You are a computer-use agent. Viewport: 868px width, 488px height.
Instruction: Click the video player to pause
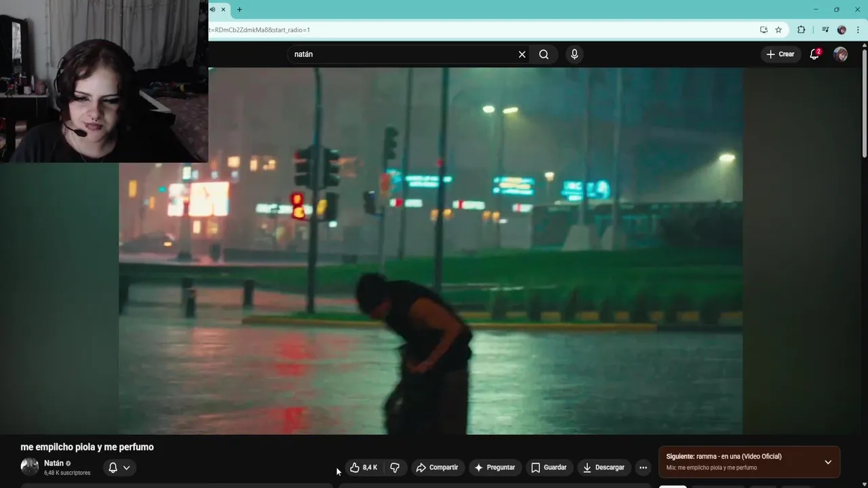click(431, 251)
